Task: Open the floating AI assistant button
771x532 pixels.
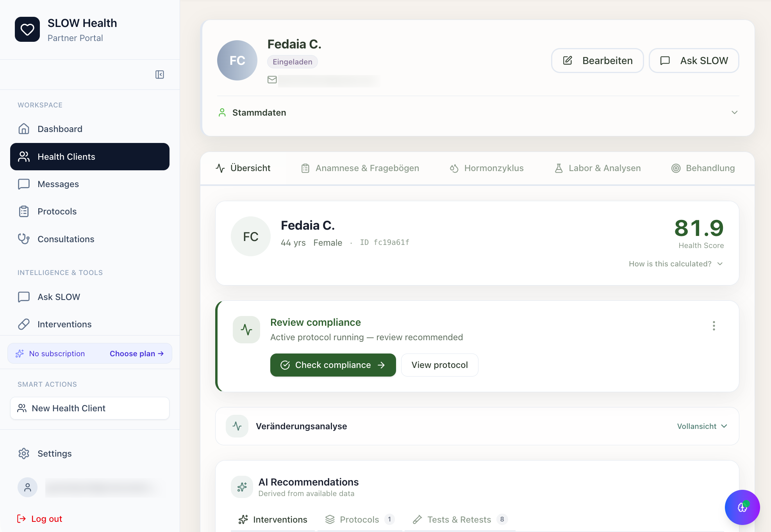Action: [x=742, y=507]
